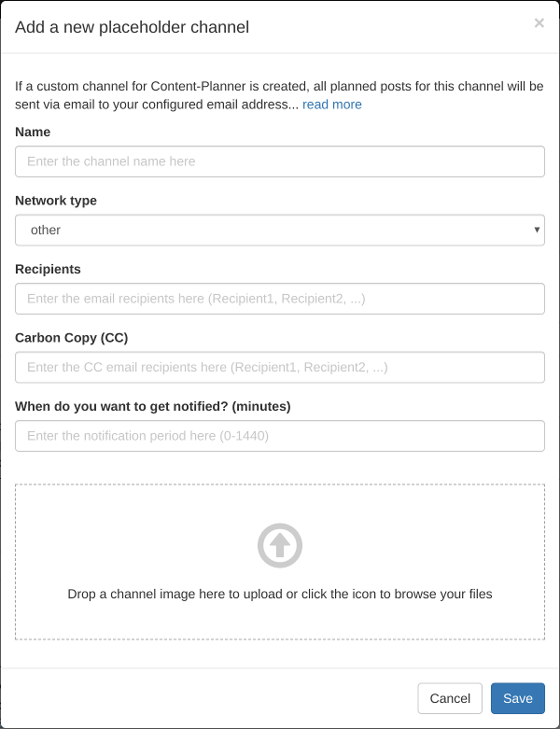Open the 'read more' link

click(332, 105)
